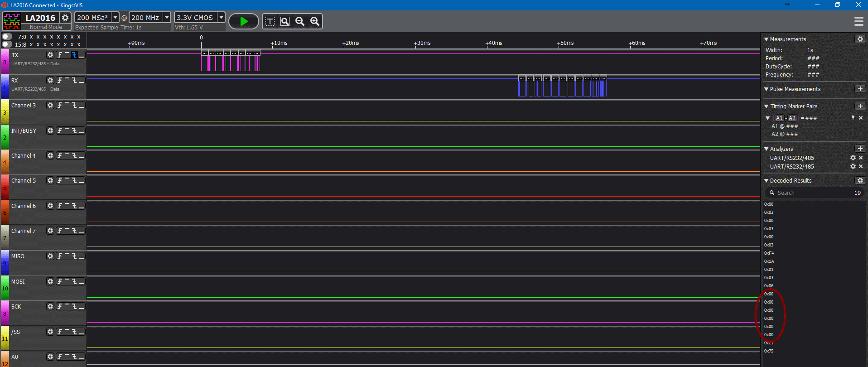Viewport: 868px width, 367px height.
Task: Click the 0 marker on the time ruler
Action: tap(201, 38)
